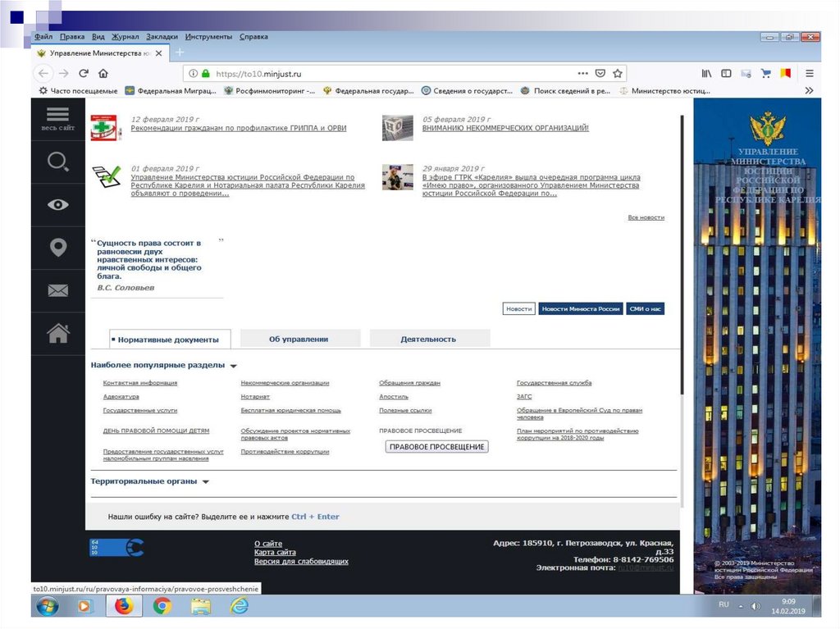Switch to the 'Об управлении' tab
This screenshot has height=629, width=840.
pos(299,339)
